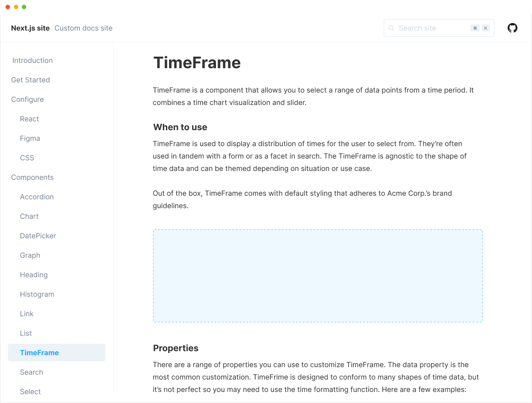The image size is (532, 403).
Task: Click the dashed TimeFrame preview placeholder
Action: tap(318, 275)
